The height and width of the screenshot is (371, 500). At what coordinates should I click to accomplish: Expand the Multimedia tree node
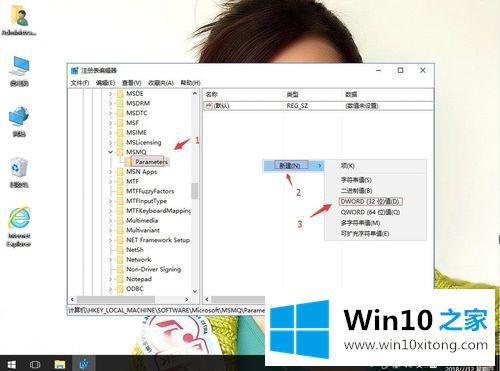coord(110,221)
